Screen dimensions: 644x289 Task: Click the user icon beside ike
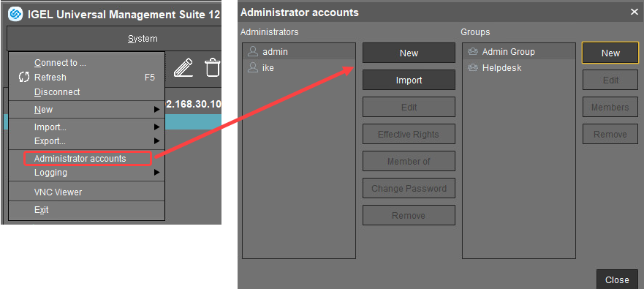click(x=253, y=67)
